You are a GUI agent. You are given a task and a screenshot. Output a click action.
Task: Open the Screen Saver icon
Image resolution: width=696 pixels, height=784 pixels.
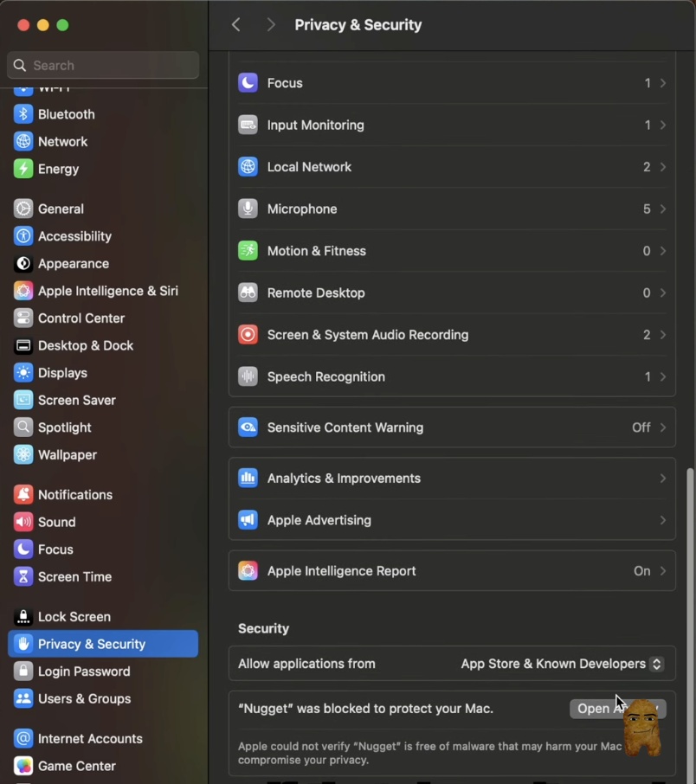pyautogui.click(x=23, y=400)
